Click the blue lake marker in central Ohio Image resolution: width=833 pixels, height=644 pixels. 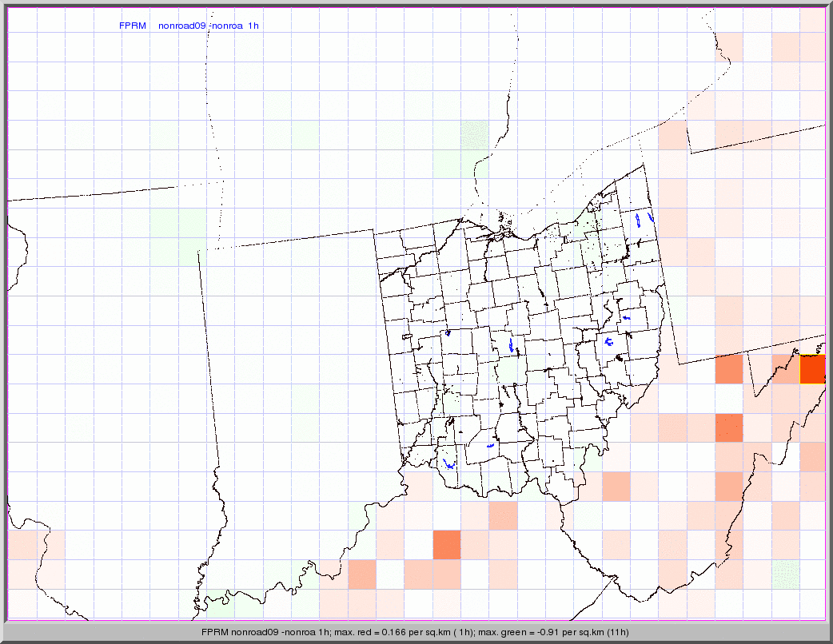(x=512, y=345)
